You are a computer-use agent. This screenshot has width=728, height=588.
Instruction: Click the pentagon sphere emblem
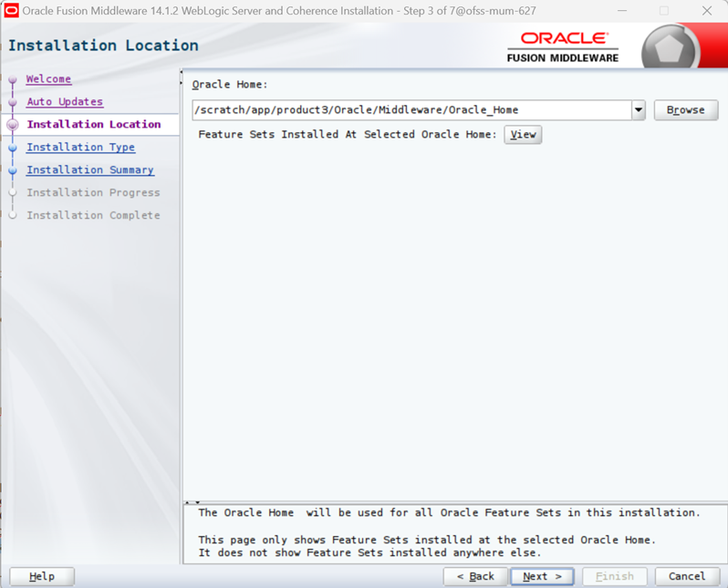[669, 48]
